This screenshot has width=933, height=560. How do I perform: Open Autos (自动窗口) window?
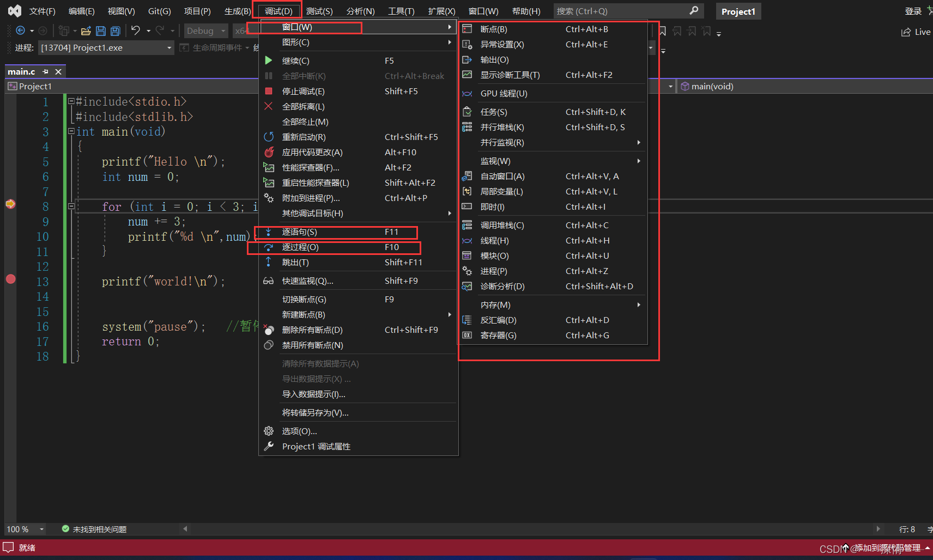pyautogui.click(x=553, y=176)
